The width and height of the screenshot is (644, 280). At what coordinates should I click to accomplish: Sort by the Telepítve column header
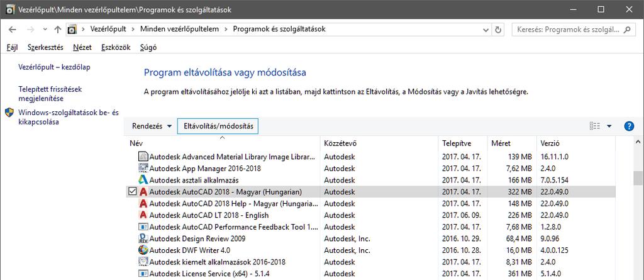463,143
